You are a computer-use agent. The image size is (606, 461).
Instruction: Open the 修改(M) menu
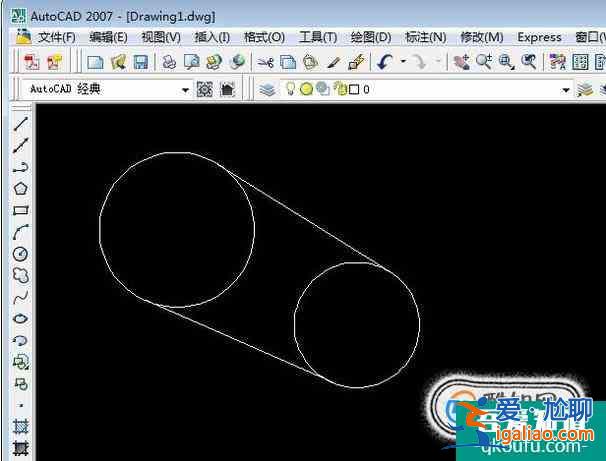481,37
